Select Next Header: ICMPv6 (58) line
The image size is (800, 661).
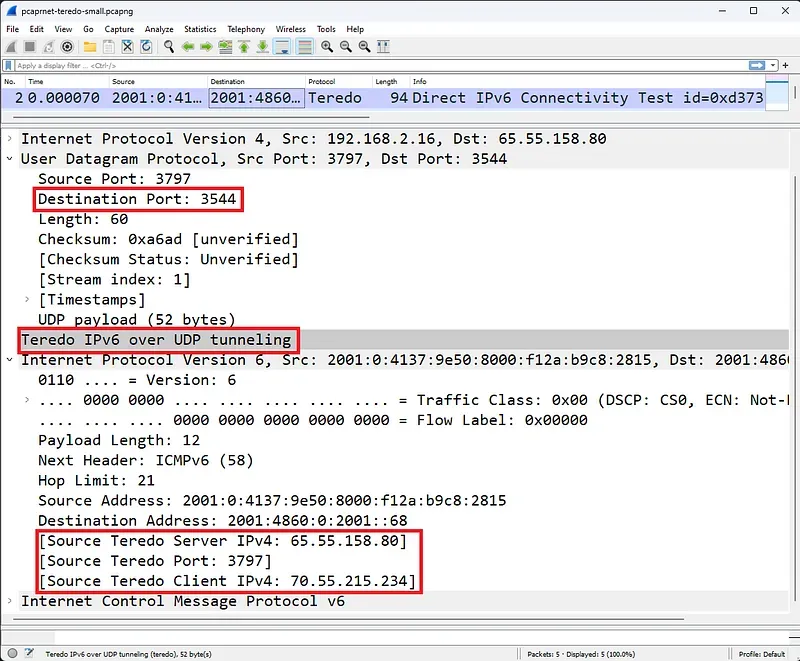[x=145, y=460]
